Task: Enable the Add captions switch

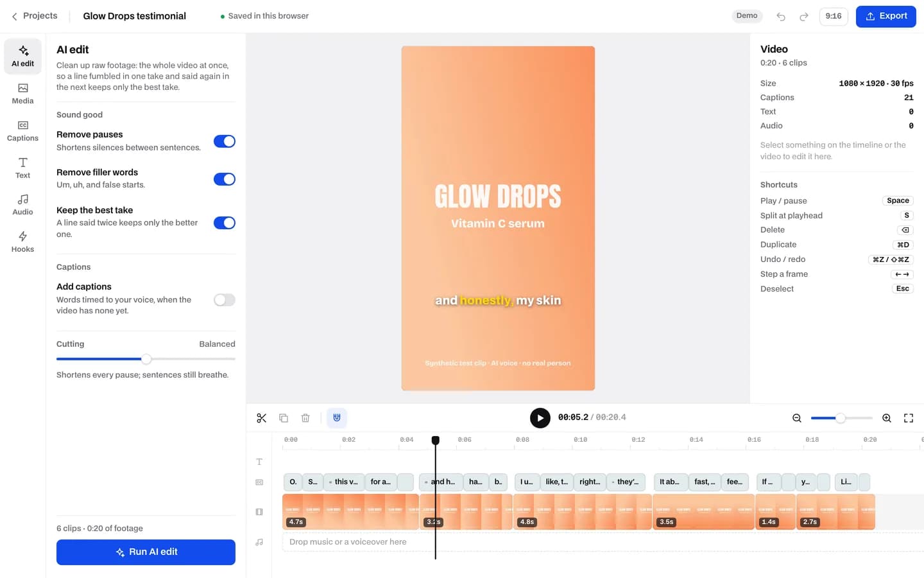Action: [x=225, y=300]
